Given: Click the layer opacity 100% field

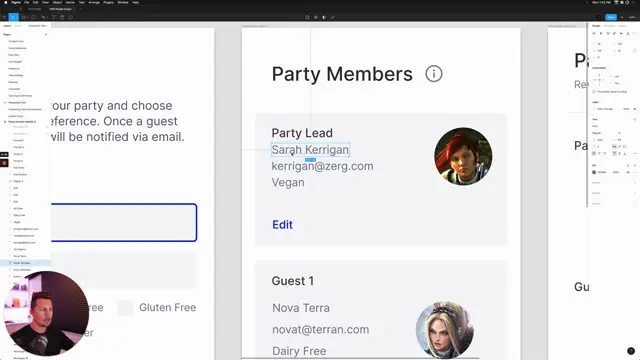Looking at the screenshot, I should click(626, 109).
